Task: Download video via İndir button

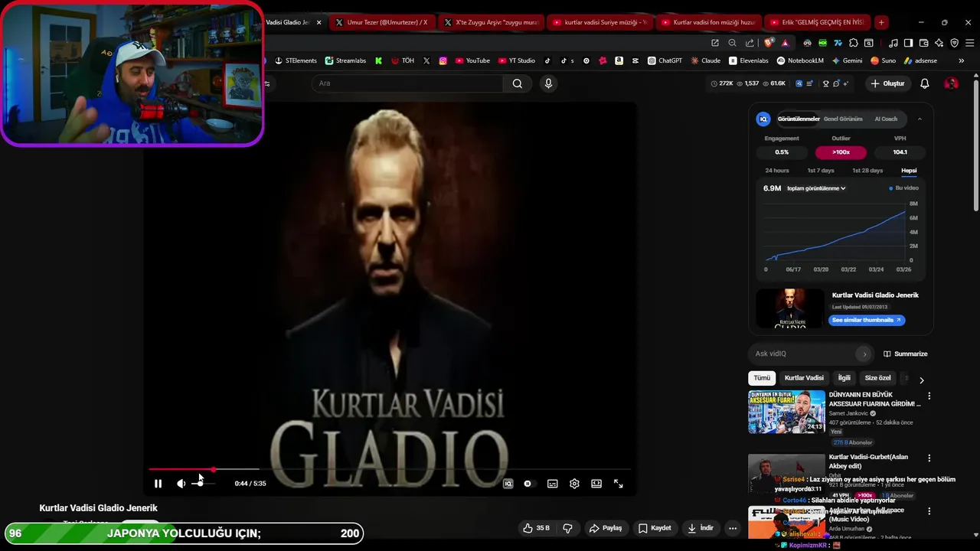Action: click(x=701, y=528)
